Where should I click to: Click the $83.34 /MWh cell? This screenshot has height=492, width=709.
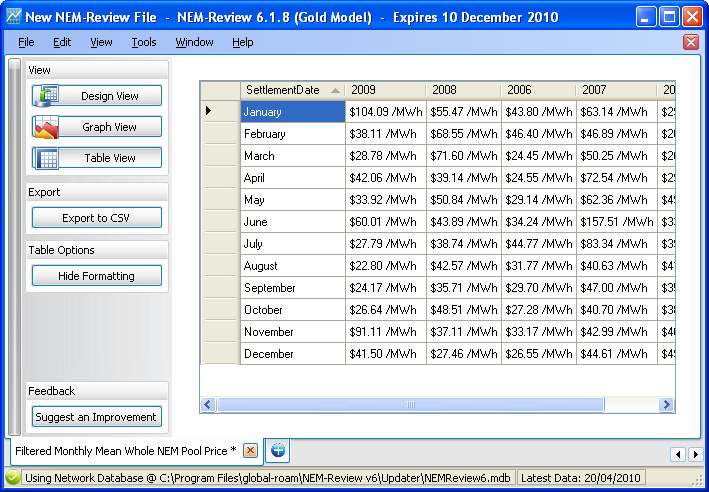click(x=617, y=244)
